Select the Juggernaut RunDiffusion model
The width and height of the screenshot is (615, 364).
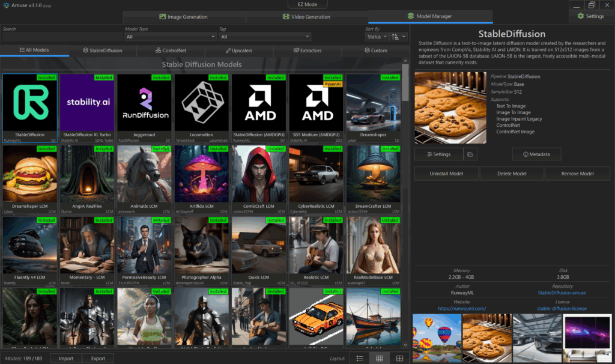(144, 108)
